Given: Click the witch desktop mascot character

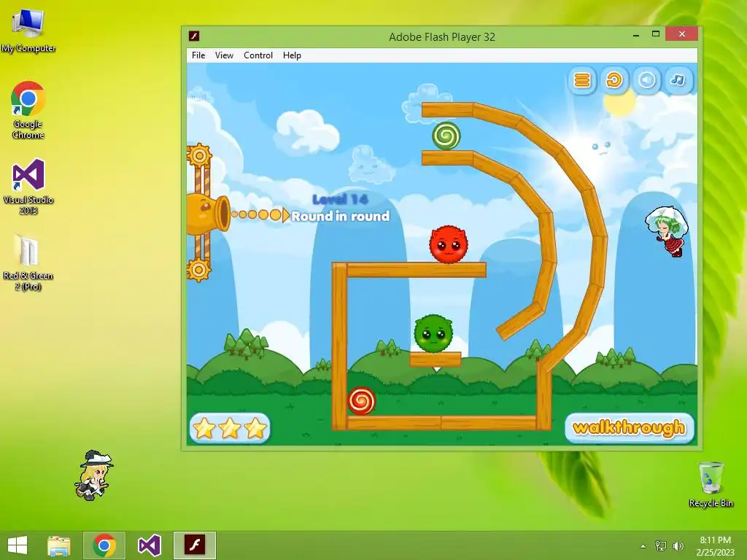Looking at the screenshot, I should (x=94, y=475).
